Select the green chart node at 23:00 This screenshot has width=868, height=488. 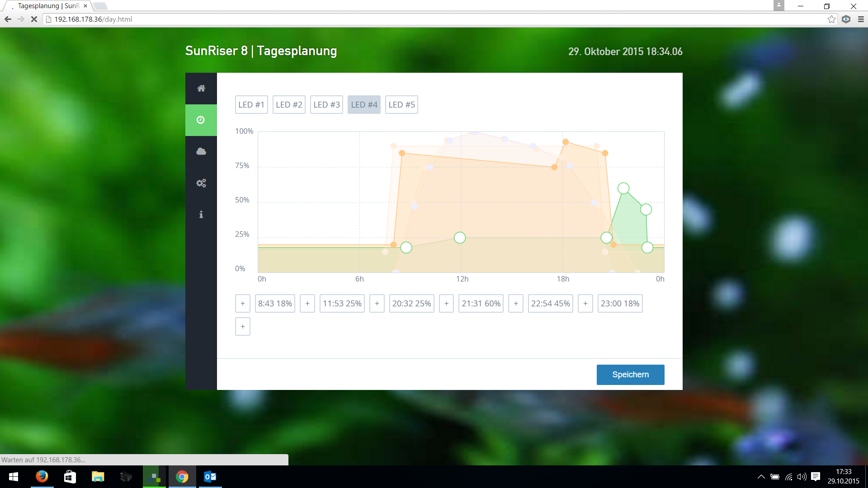click(647, 248)
